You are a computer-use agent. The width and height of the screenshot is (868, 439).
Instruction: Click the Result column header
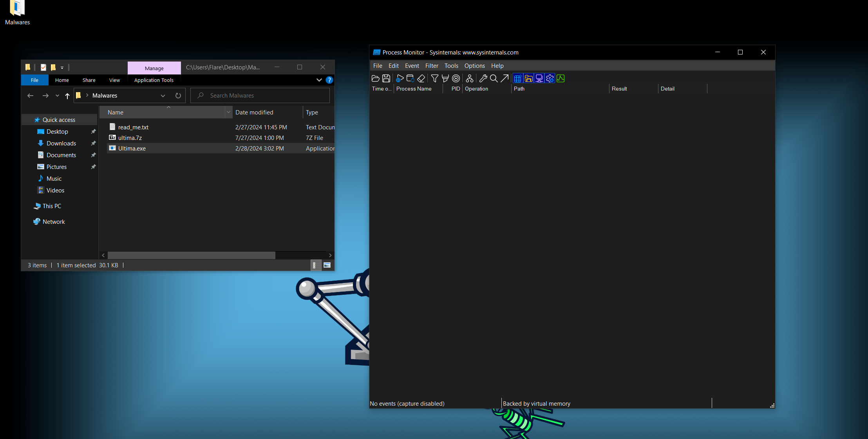coord(634,89)
